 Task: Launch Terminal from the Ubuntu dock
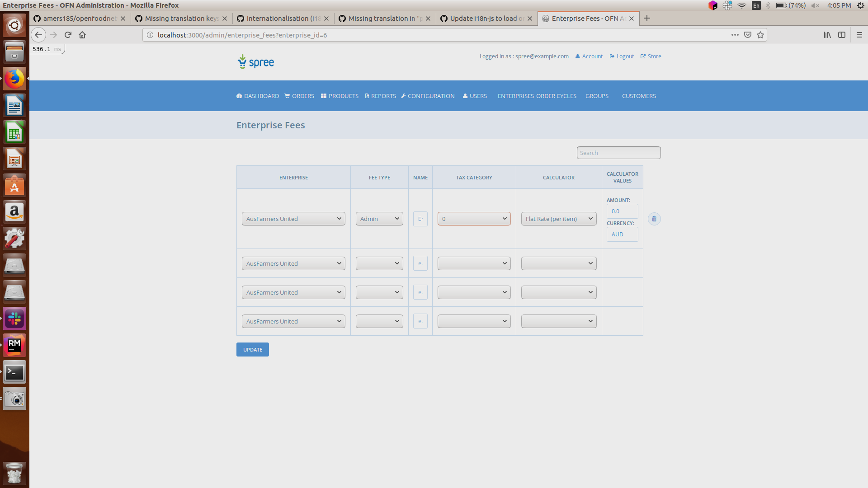[14, 372]
